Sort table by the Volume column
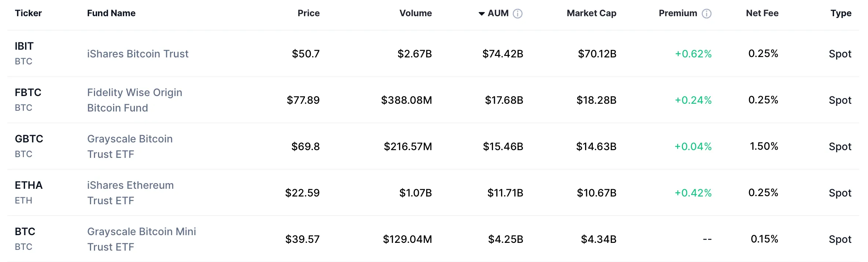868x262 pixels. click(x=416, y=13)
